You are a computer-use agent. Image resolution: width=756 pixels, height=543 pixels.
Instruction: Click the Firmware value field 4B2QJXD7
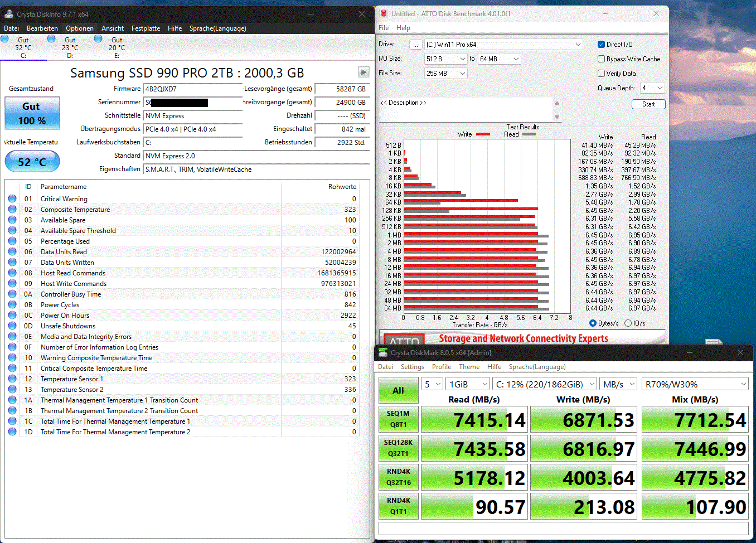193,89
